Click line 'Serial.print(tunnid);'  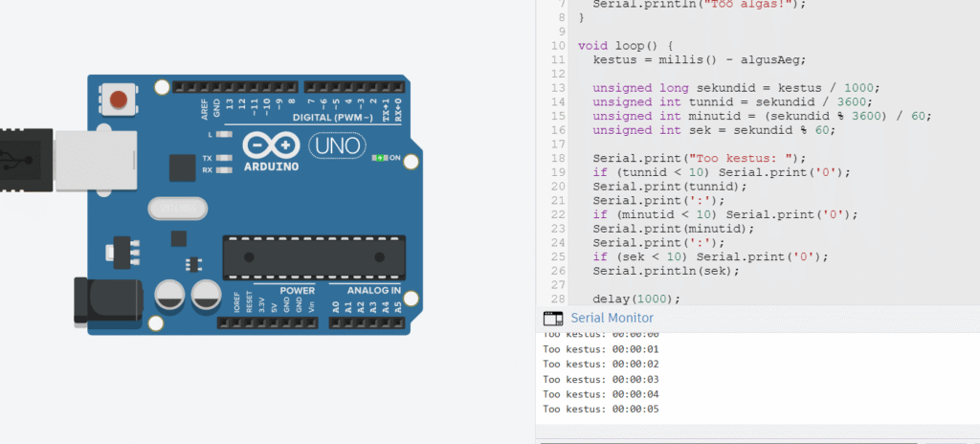(670, 187)
